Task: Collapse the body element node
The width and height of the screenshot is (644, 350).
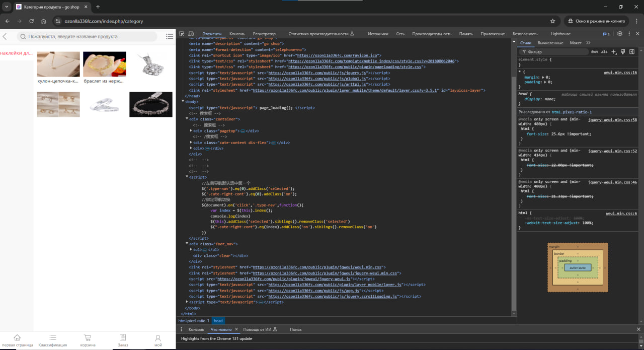Action: click(x=183, y=102)
